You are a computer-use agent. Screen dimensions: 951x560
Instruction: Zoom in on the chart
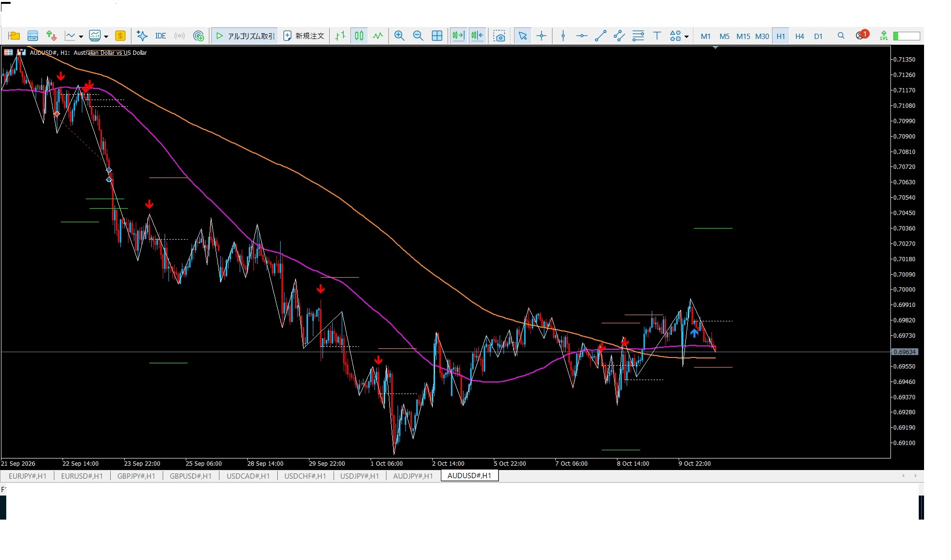(x=399, y=36)
